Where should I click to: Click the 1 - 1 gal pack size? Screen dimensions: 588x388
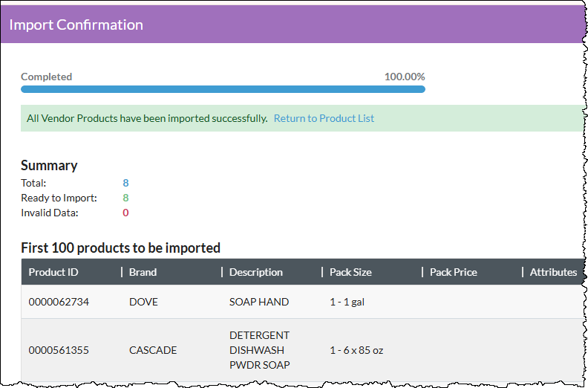[x=347, y=302]
